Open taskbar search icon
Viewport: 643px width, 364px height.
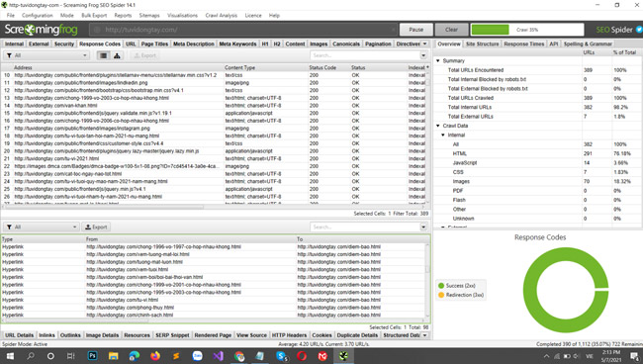[31, 356]
